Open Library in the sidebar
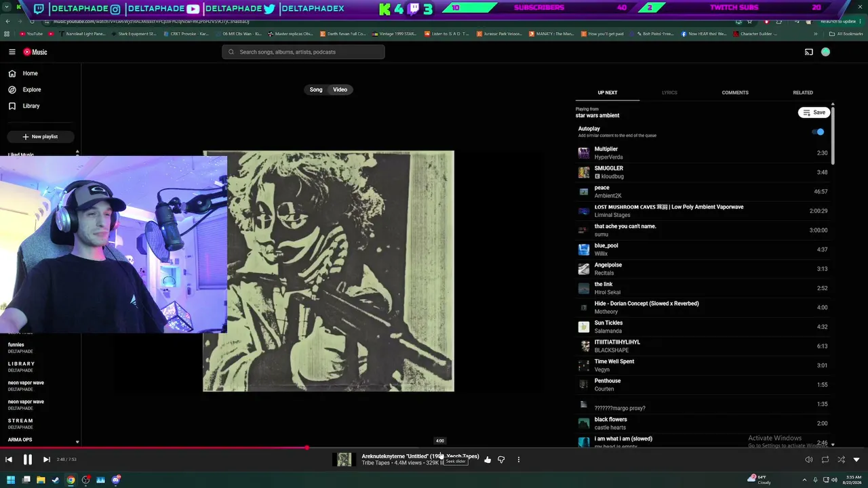The height and width of the screenshot is (488, 868). coord(25,106)
